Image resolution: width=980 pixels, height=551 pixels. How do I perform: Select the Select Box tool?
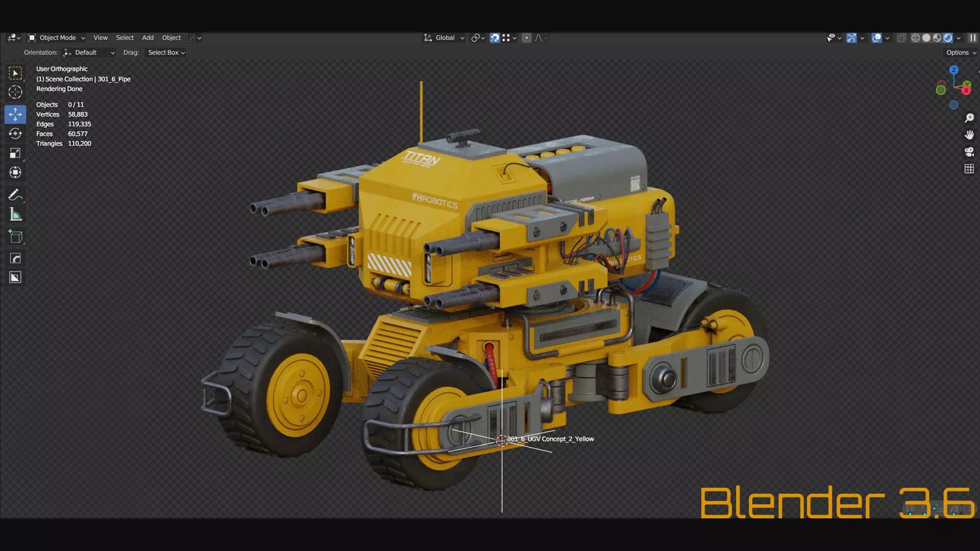[x=15, y=73]
